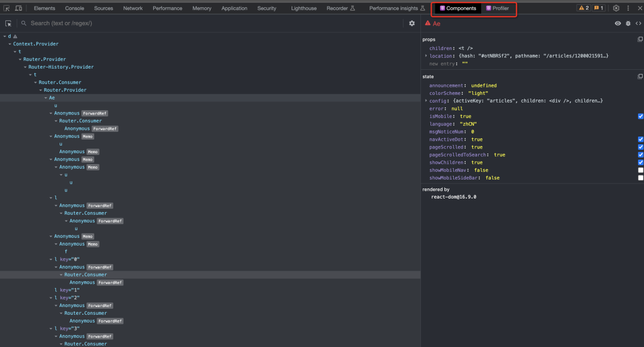Switch to the Profiler tab

click(x=497, y=8)
